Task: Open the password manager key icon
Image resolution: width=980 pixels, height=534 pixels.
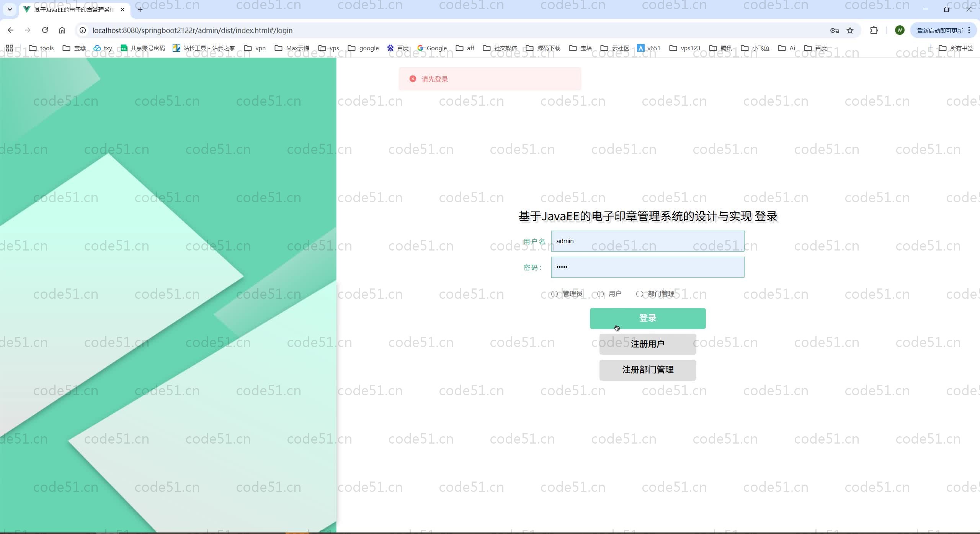Action: coord(835,30)
